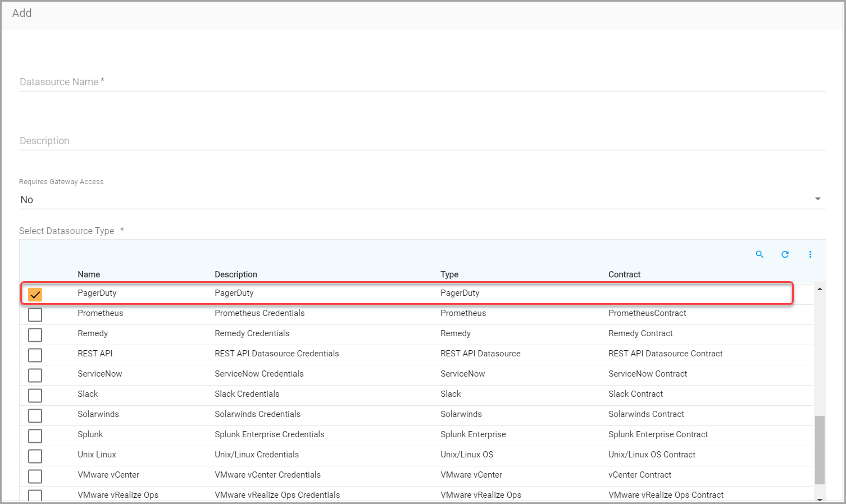Open the table more options menu

pyautogui.click(x=810, y=254)
